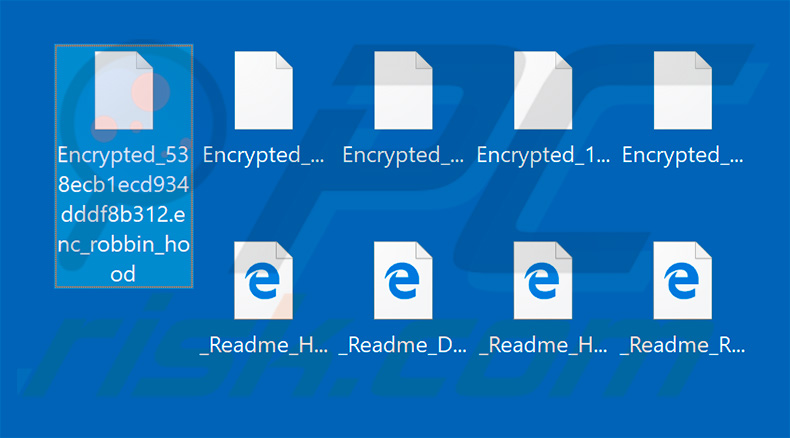The width and height of the screenshot is (790, 438).
Task: Click the Encrypted_ label above _Readme_D icon
Action: (403, 155)
